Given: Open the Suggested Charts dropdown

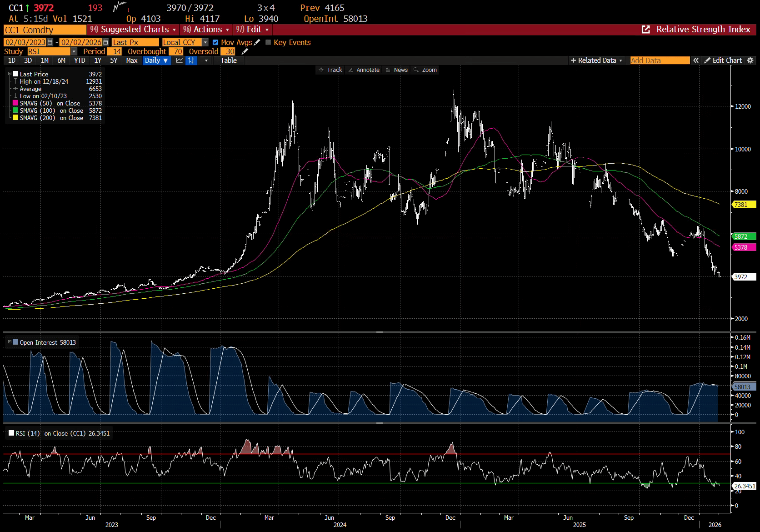Looking at the screenshot, I should [133, 30].
